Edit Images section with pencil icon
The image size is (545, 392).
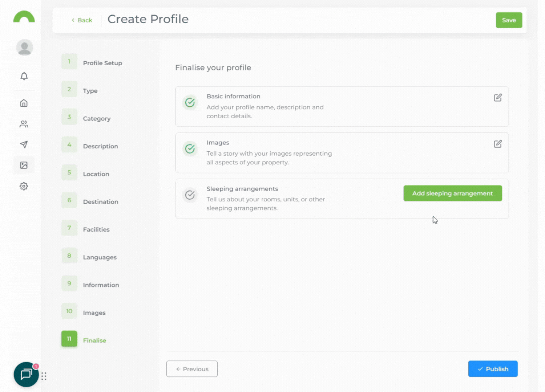click(x=497, y=144)
